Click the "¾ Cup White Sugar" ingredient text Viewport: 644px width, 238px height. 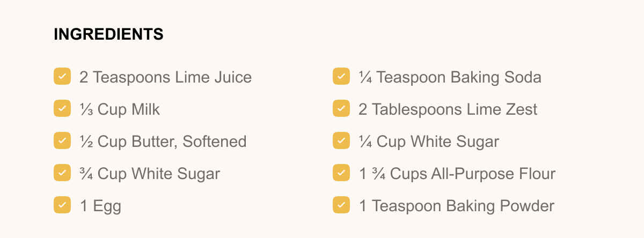[150, 174]
